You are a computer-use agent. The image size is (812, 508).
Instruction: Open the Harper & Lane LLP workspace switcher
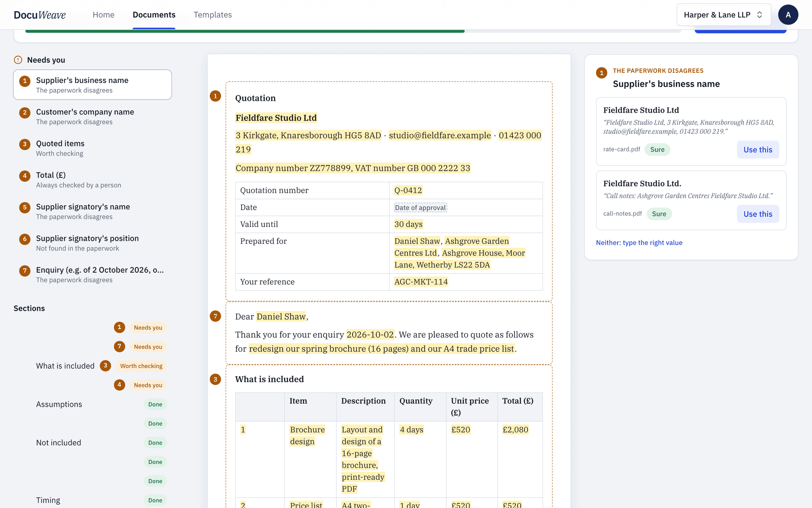click(x=724, y=15)
